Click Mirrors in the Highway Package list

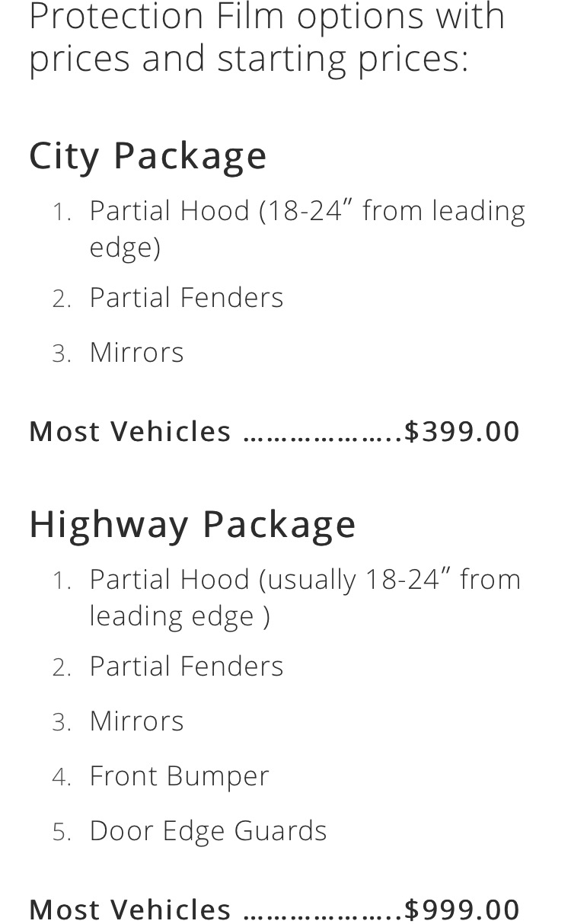pos(136,721)
